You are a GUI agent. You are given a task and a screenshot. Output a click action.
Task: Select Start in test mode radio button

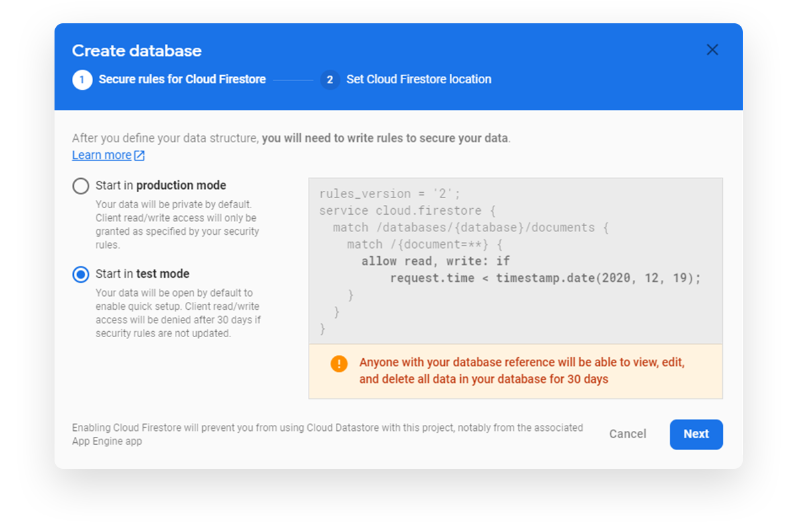[x=80, y=274]
